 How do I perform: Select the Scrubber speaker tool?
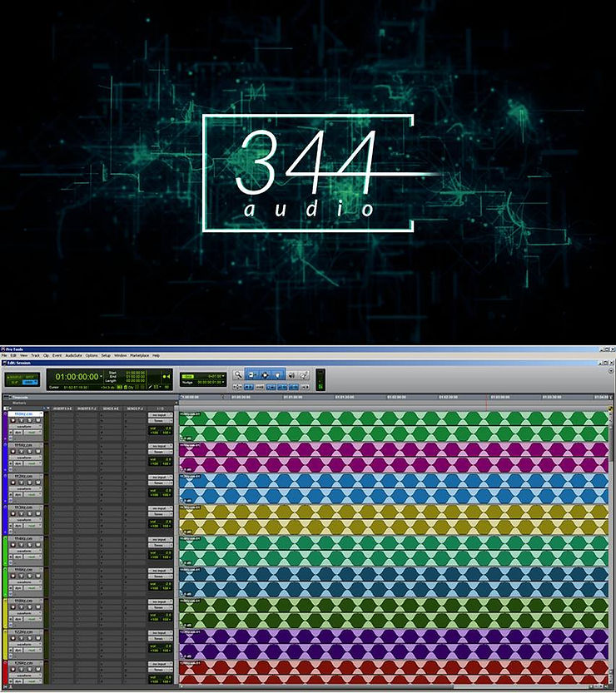point(291,374)
